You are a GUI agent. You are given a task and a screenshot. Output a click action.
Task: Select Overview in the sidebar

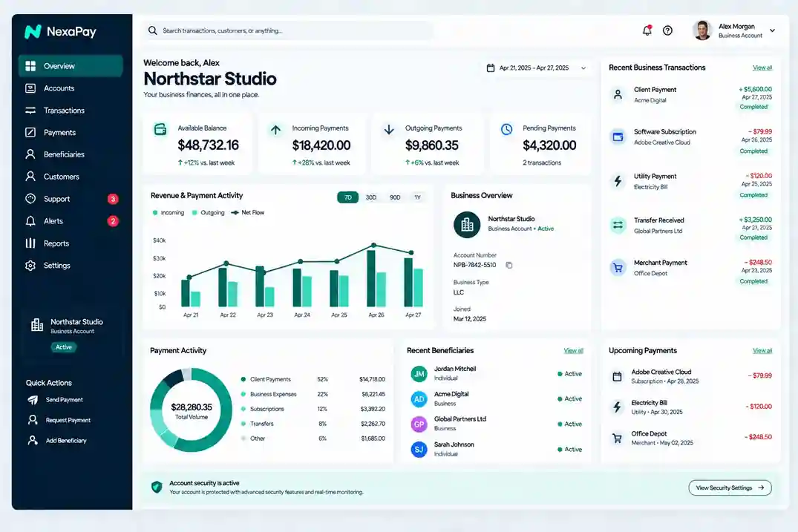71,66
